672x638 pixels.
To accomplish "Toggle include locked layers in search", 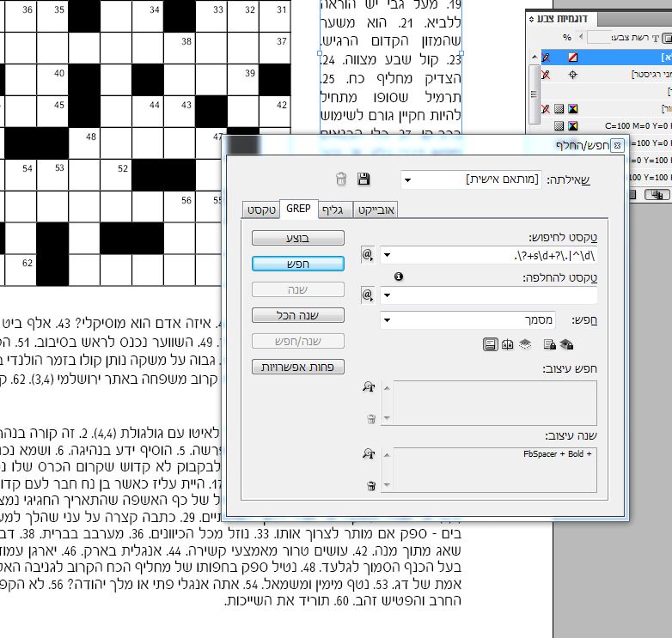I will point(566,344).
